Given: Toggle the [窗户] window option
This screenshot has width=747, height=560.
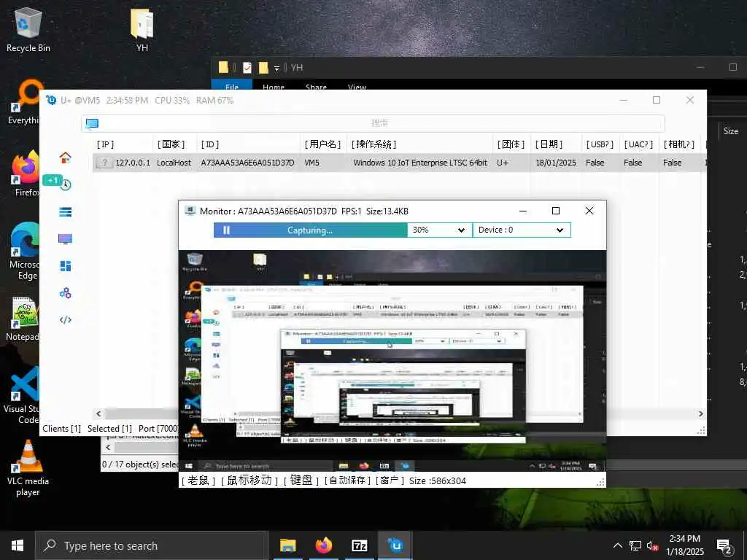Looking at the screenshot, I should point(390,481).
